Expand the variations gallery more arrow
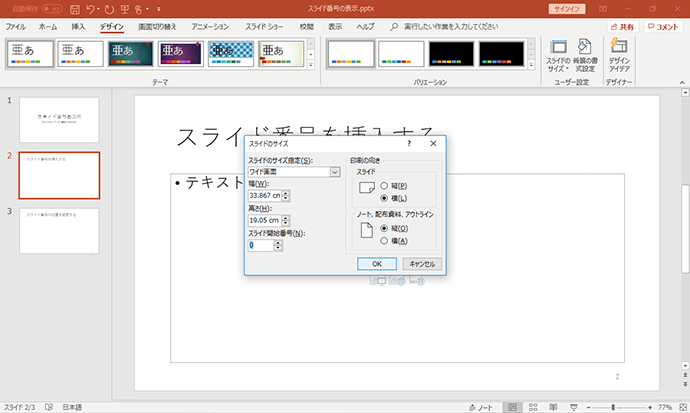 531,64
